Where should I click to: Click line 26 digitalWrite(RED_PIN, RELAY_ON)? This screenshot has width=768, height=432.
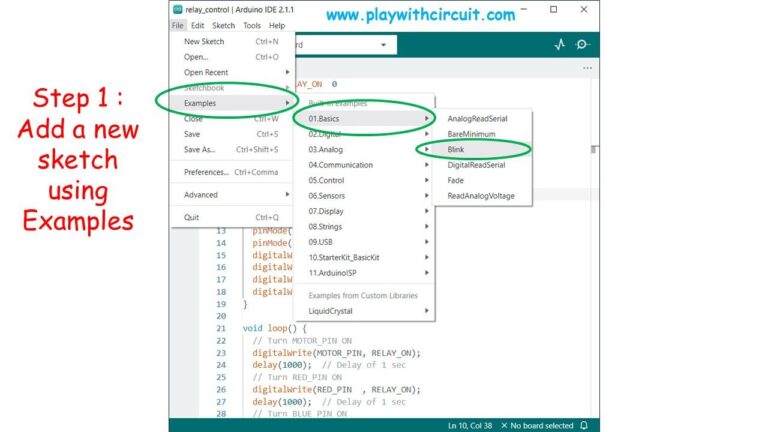tap(336, 390)
